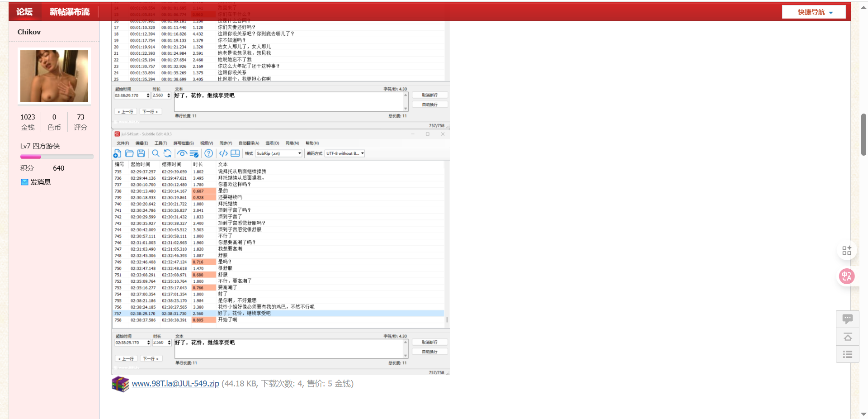
Task: Click the Replace circular arrows icon
Action: (167, 153)
